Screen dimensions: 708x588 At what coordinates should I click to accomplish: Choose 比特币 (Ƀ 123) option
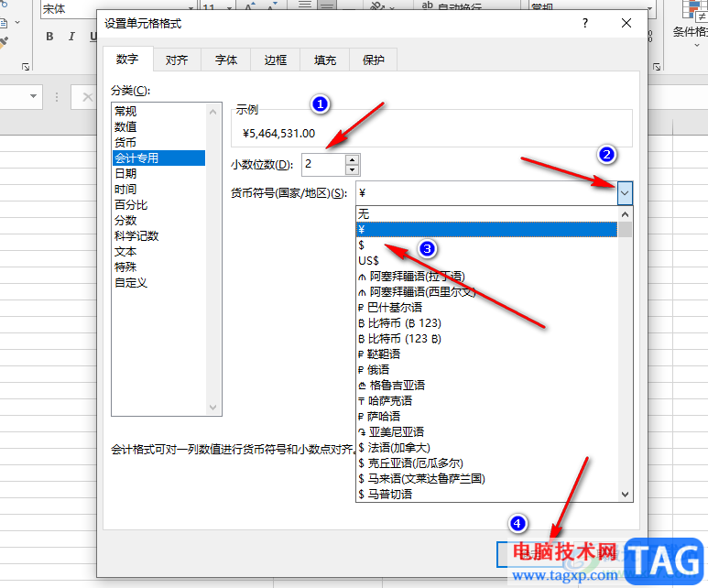486,323
